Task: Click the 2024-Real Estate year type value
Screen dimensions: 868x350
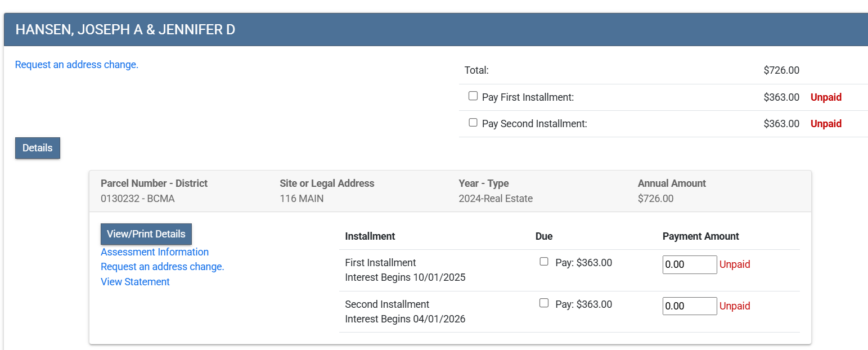Action: (x=495, y=198)
